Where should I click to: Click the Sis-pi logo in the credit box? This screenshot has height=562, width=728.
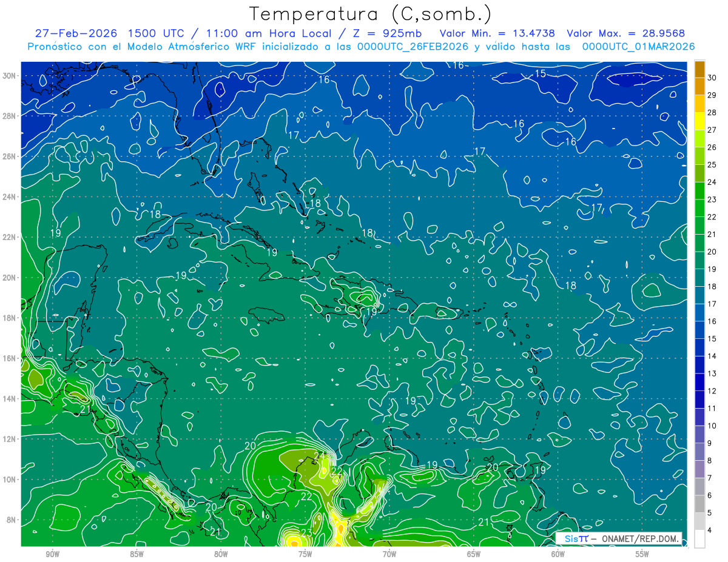576,538
